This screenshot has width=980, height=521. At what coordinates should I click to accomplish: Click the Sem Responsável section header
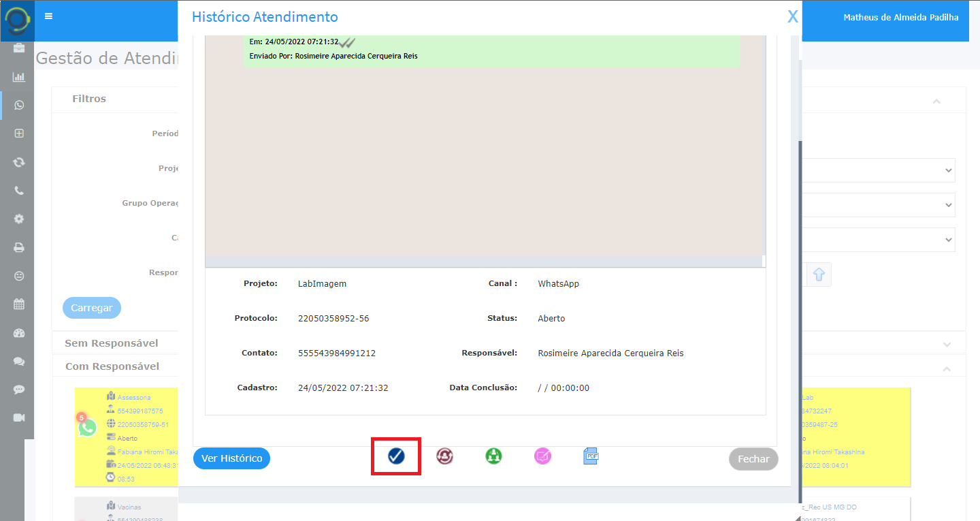pos(112,343)
